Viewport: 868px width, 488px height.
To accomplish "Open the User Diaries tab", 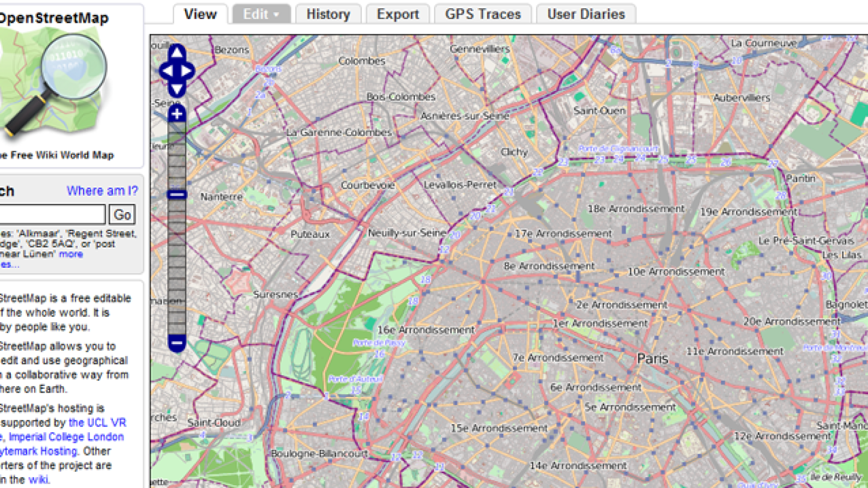I will click(x=586, y=14).
